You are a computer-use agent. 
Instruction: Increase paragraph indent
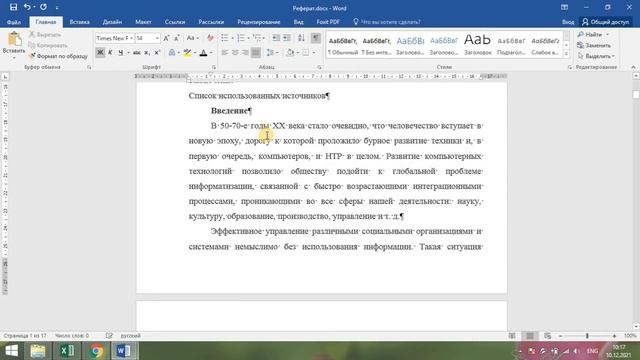287,38
